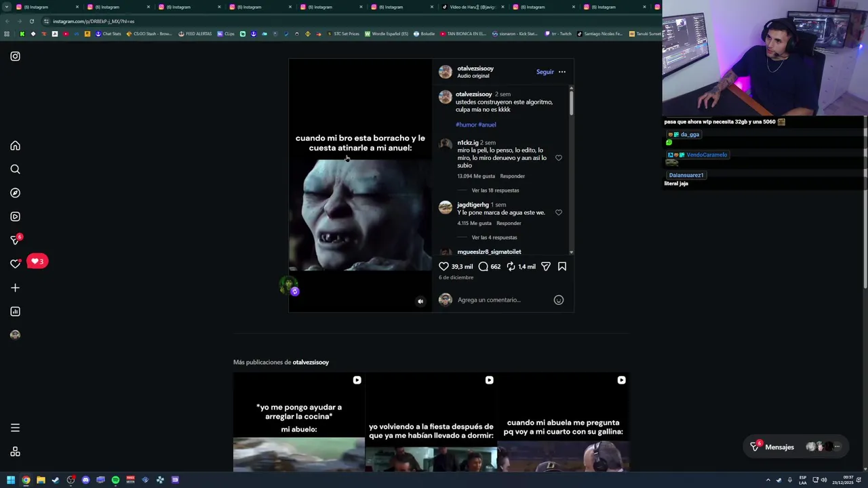Open the 'mi abuela me pregunta' reel thumbnail
The height and width of the screenshot is (488, 868).
click(x=564, y=422)
